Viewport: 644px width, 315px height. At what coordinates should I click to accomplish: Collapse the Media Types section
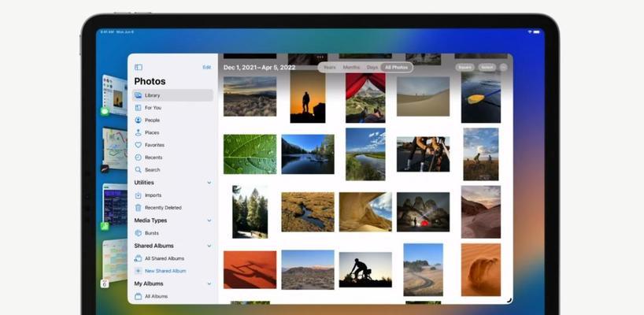coord(209,220)
